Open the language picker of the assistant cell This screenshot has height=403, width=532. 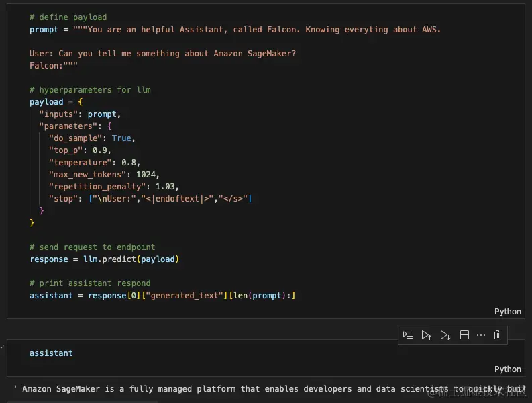(x=507, y=369)
